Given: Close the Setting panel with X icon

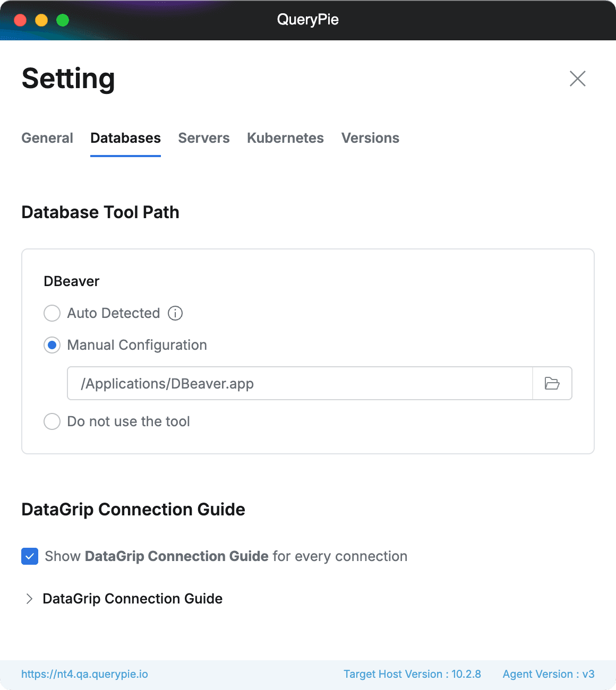Looking at the screenshot, I should point(577,79).
